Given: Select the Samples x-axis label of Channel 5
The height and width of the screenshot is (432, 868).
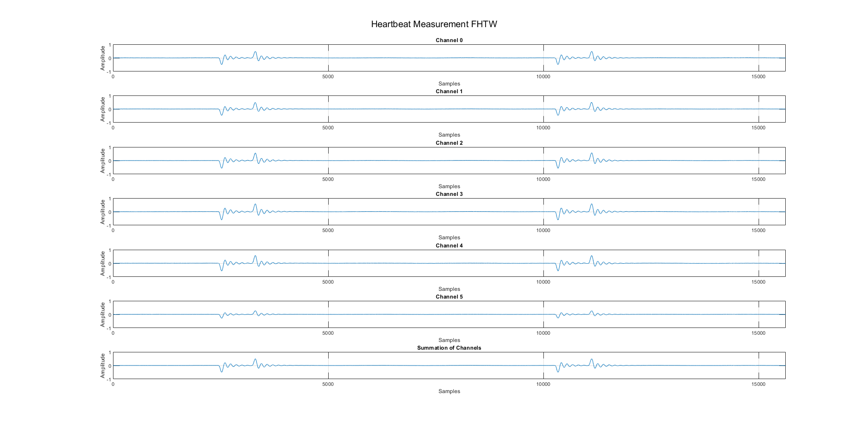Looking at the screenshot, I should (449, 340).
